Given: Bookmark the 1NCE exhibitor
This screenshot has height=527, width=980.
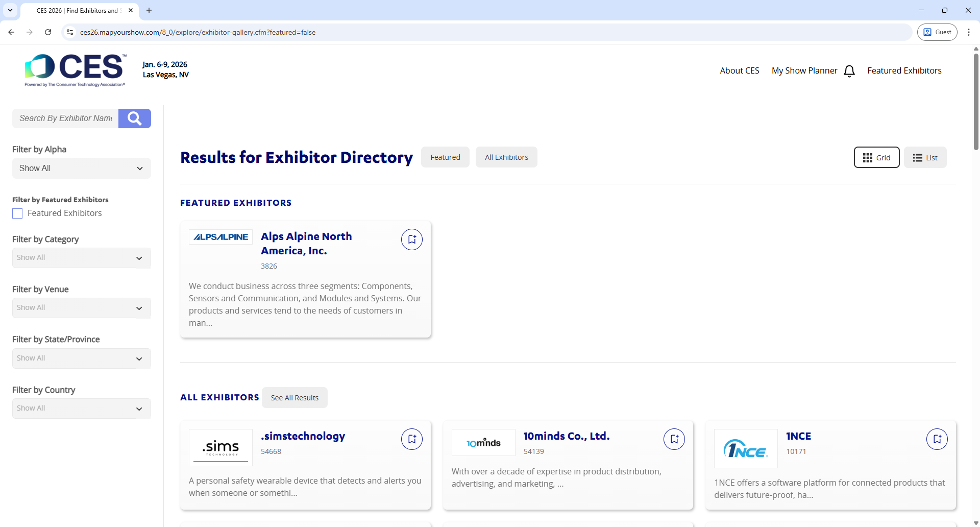Looking at the screenshot, I should coord(937,439).
